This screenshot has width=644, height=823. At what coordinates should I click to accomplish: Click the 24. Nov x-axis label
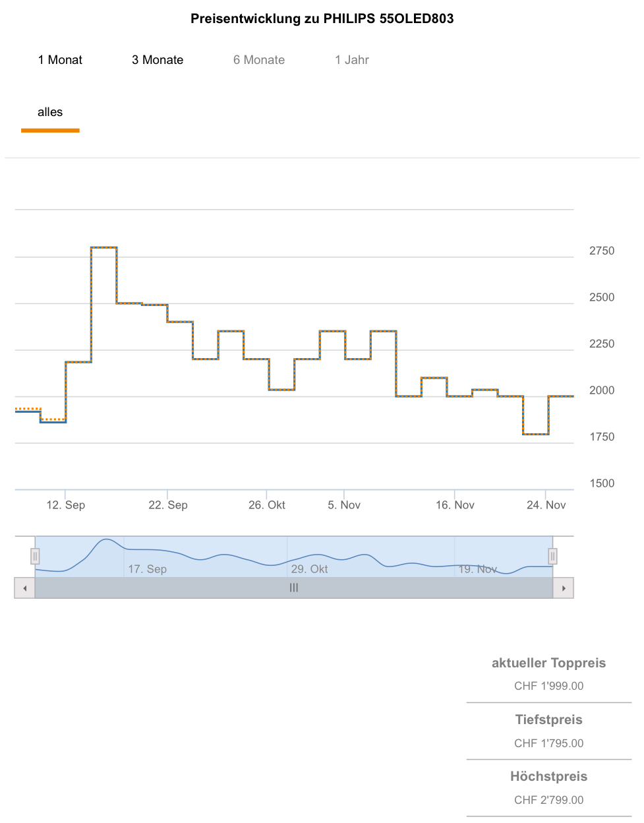pos(546,505)
